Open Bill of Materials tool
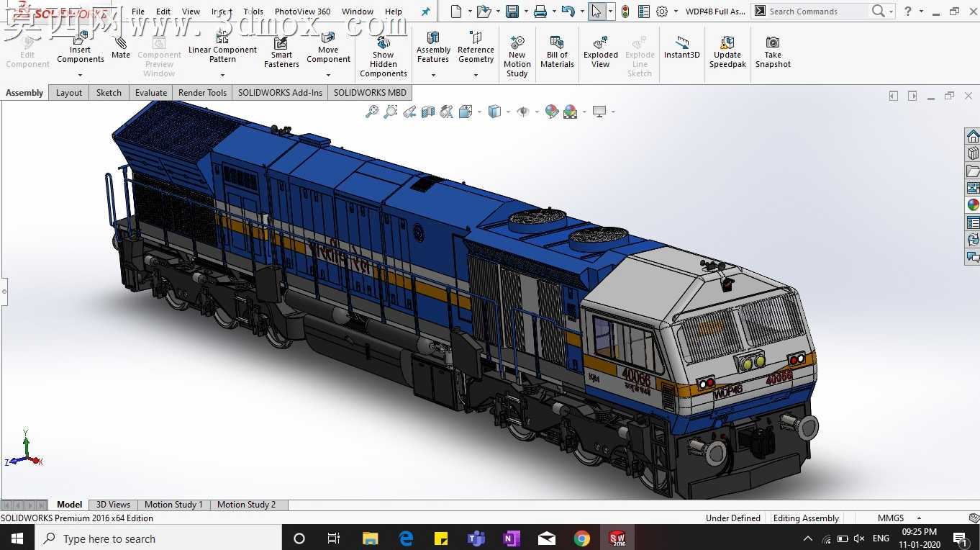Image resolution: width=980 pixels, height=550 pixels. [557, 51]
